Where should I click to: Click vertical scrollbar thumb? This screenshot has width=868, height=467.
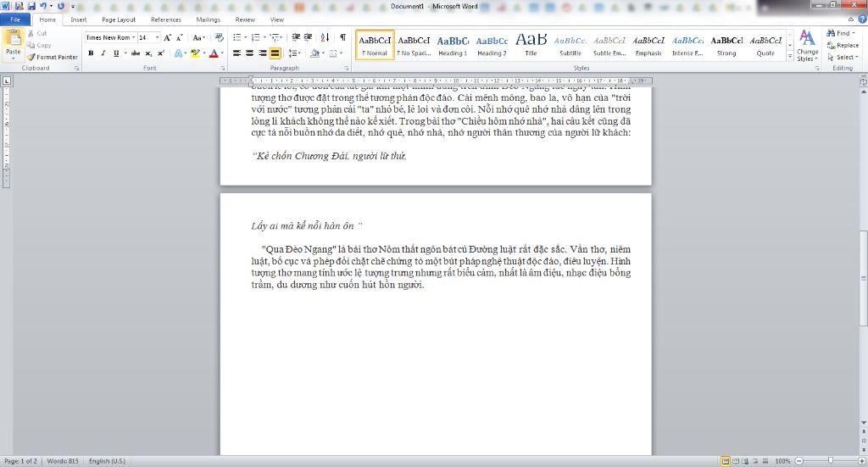click(x=864, y=278)
